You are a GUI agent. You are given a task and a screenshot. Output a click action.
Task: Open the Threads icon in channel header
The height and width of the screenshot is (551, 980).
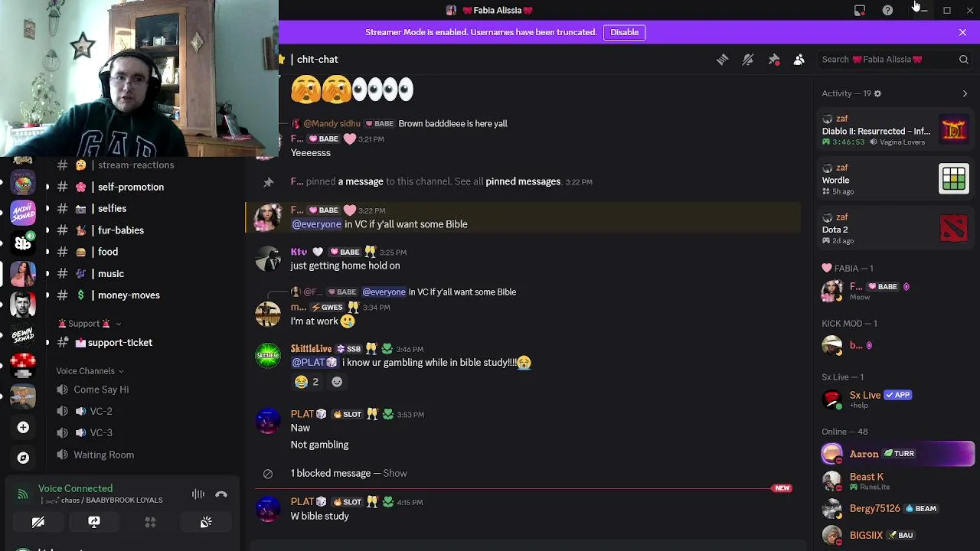click(722, 60)
